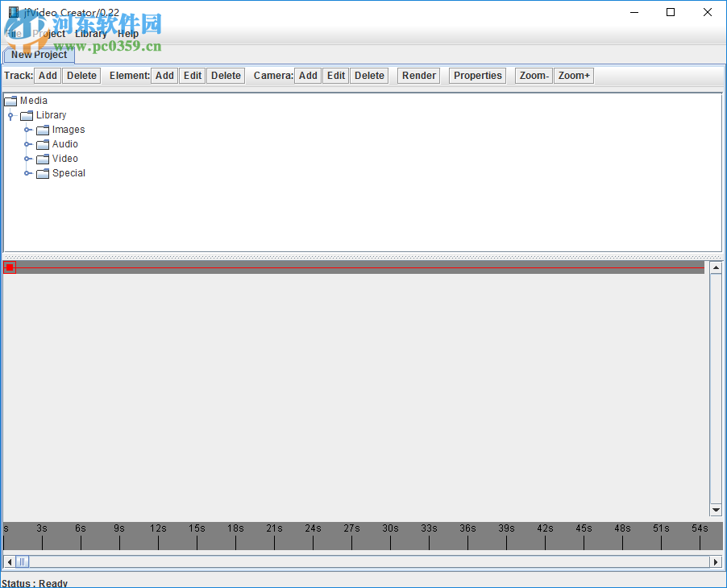Click the jfVideo Creator icon in the title bar
This screenshot has height=588, width=727.
(x=11, y=12)
